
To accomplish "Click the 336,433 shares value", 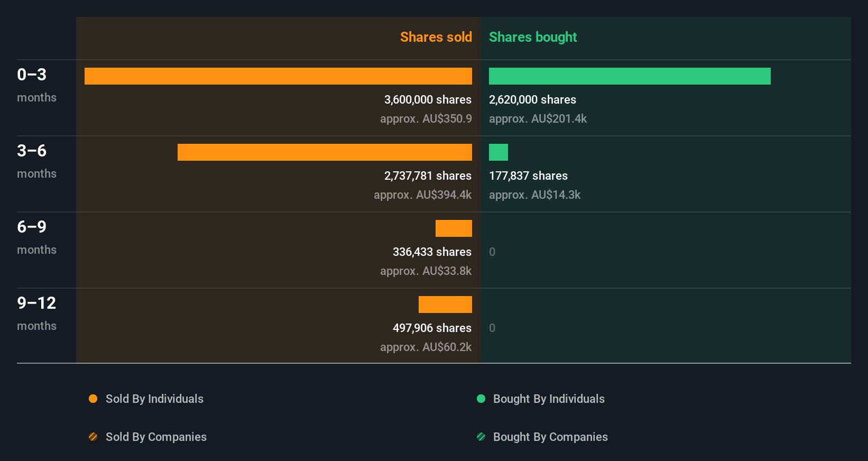I will click(x=432, y=252).
